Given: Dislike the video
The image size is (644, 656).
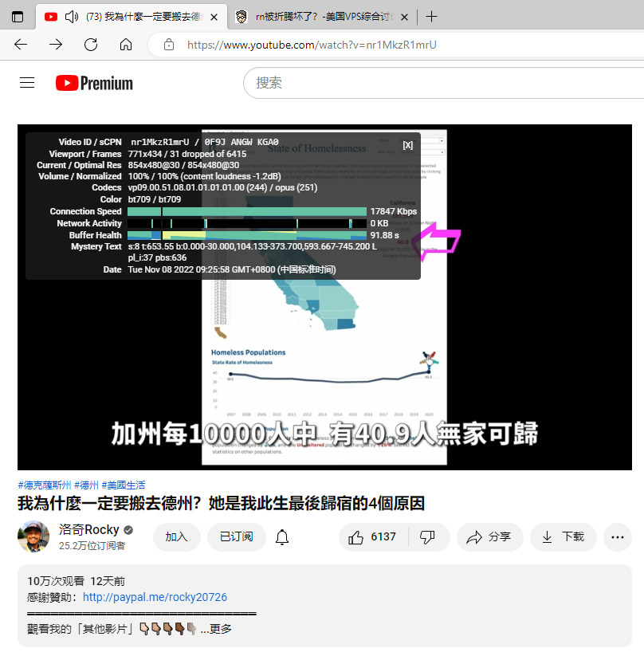Looking at the screenshot, I should (x=428, y=536).
